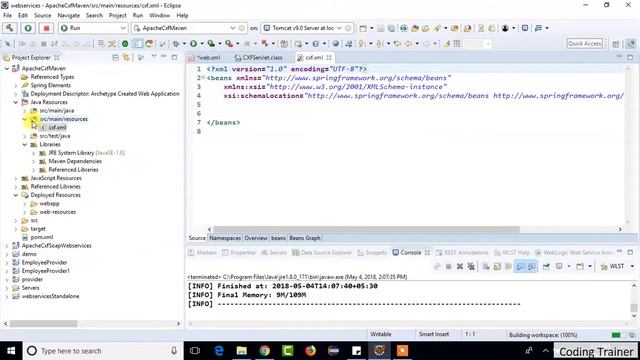This screenshot has height=360, width=640.
Task: Click the Console vertical scrollbar thumb
Action: 634,307
